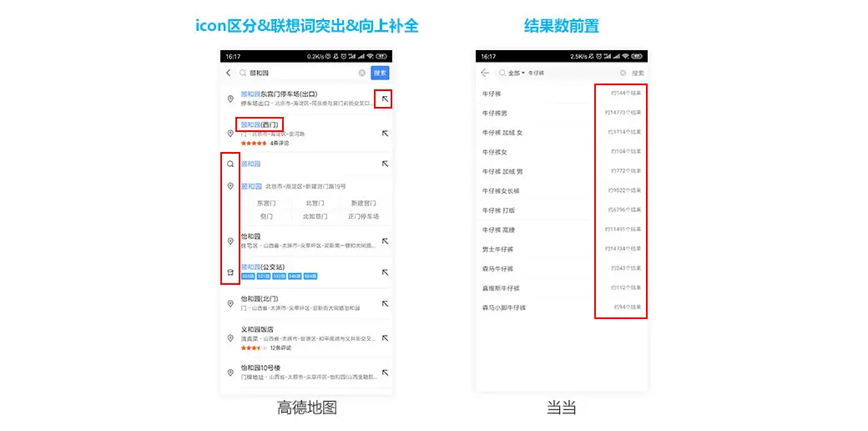Open 义和园饭店 result

257,329
